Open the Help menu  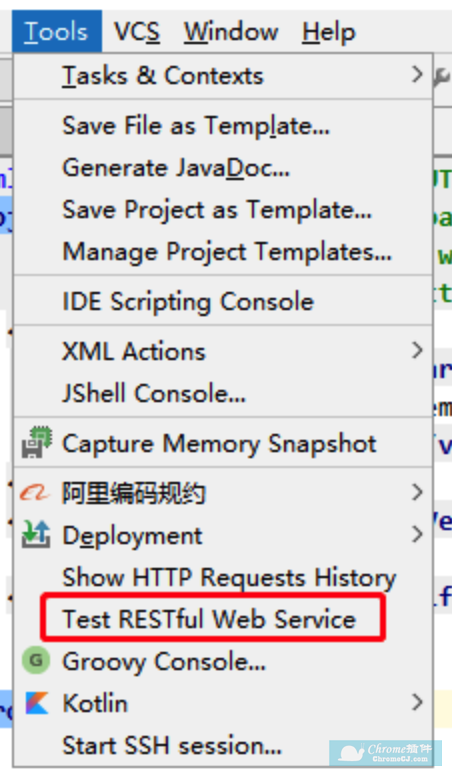click(328, 31)
